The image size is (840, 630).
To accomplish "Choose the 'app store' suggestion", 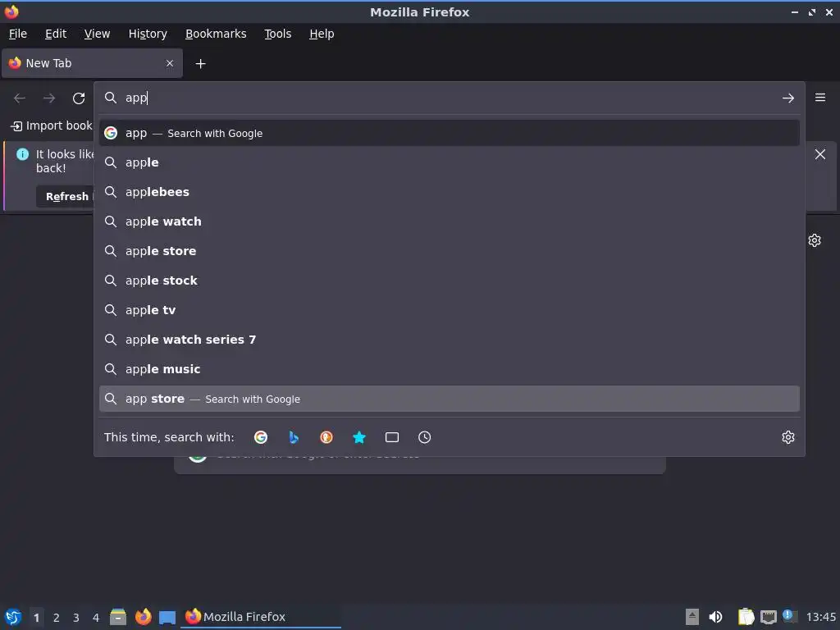I will coord(449,399).
